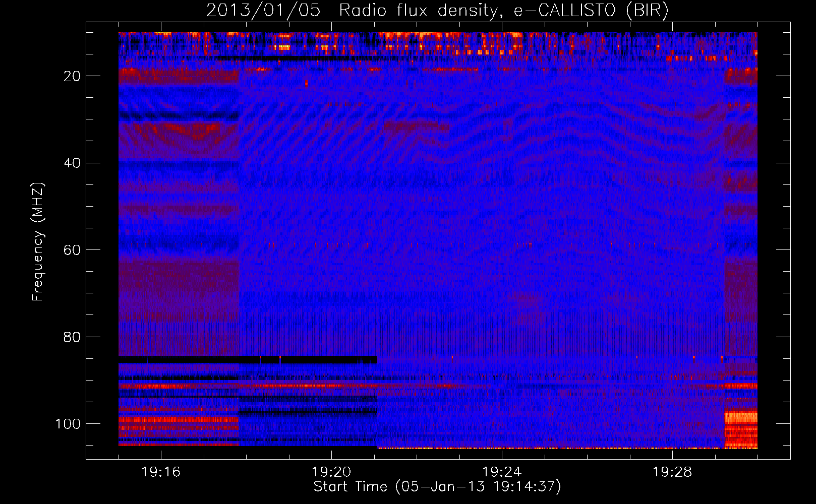Click the '40' frequency tick label

click(72, 163)
